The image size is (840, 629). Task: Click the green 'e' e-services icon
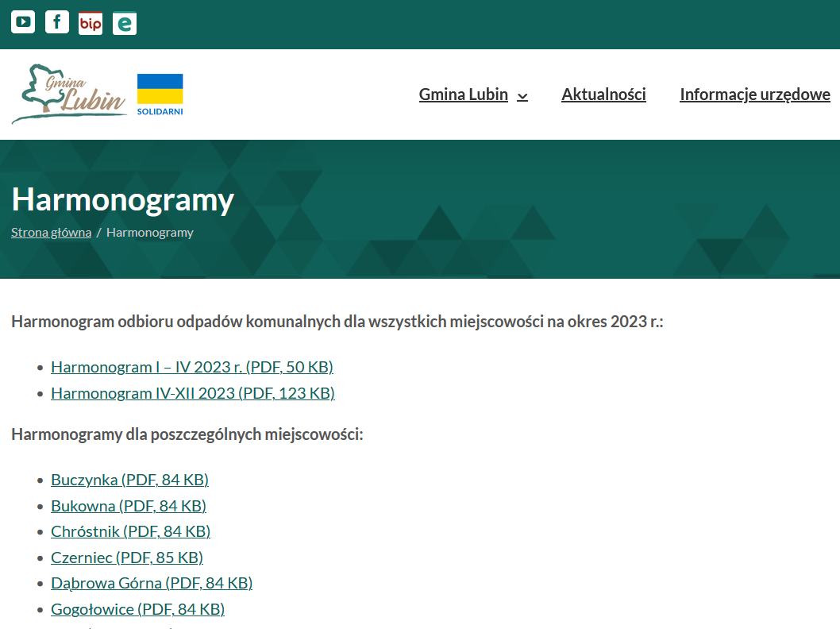pyautogui.click(x=125, y=23)
